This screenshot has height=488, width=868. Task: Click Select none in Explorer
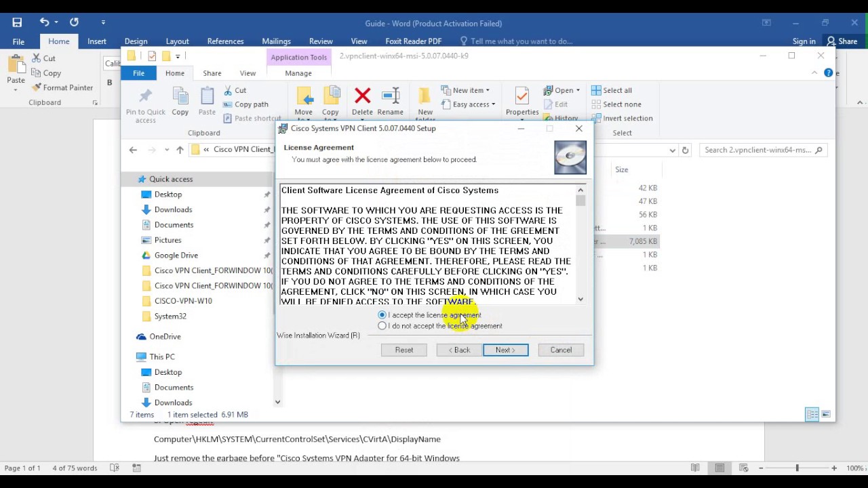616,104
